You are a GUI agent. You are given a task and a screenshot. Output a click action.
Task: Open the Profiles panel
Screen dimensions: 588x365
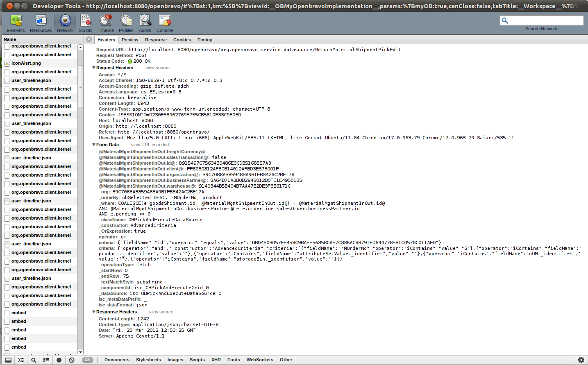(x=126, y=23)
